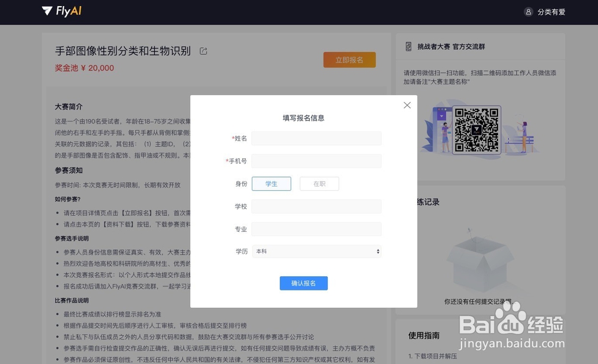Click the user avatar icon beside 分类有爱
Viewport: 598px width, 364px height.
[x=528, y=11]
